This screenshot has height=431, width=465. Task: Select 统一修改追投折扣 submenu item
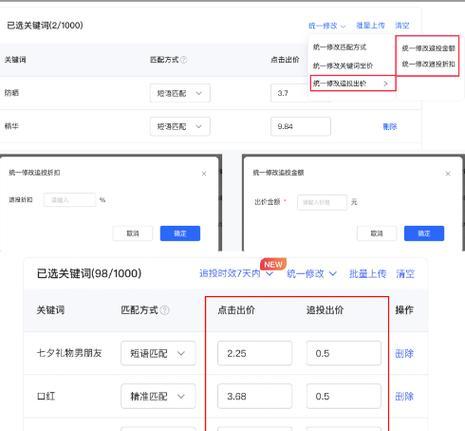click(428, 64)
